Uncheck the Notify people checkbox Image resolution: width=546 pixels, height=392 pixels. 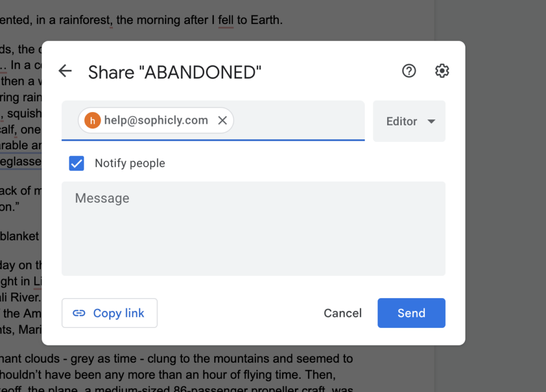[77, 163]
